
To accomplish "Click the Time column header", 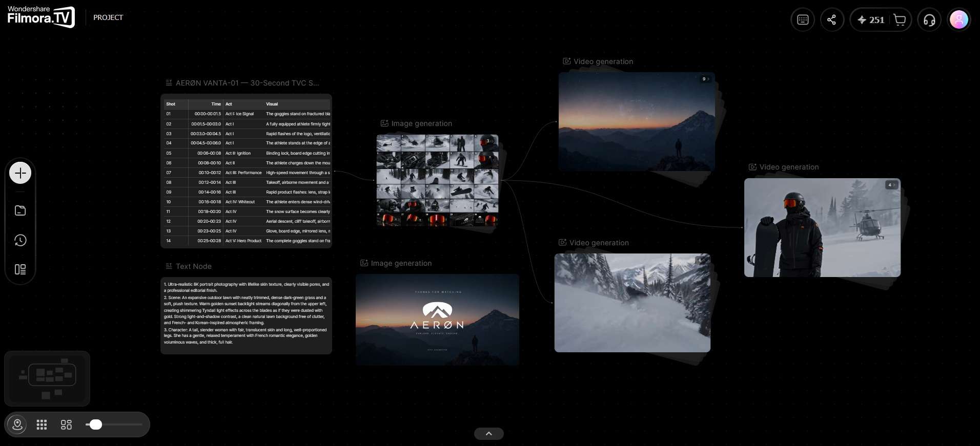I will pos(216,104).
